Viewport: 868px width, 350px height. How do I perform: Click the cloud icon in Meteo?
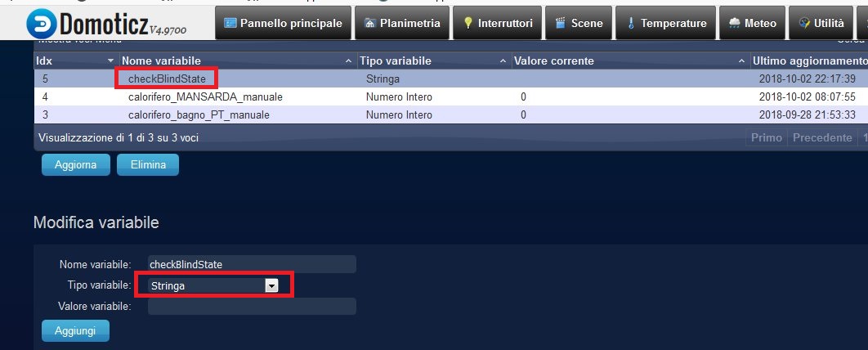pyautogui.click(x=735, y=23)
